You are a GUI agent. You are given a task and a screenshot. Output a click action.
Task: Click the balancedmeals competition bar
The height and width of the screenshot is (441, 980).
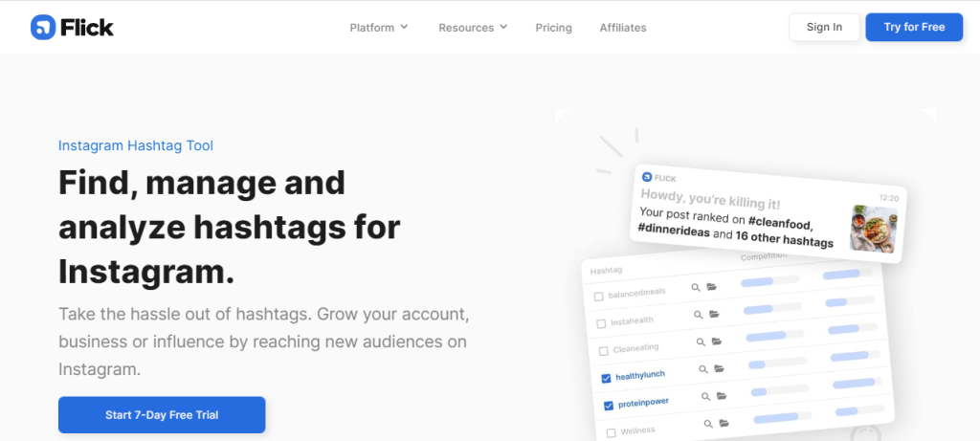click(770, 281)
